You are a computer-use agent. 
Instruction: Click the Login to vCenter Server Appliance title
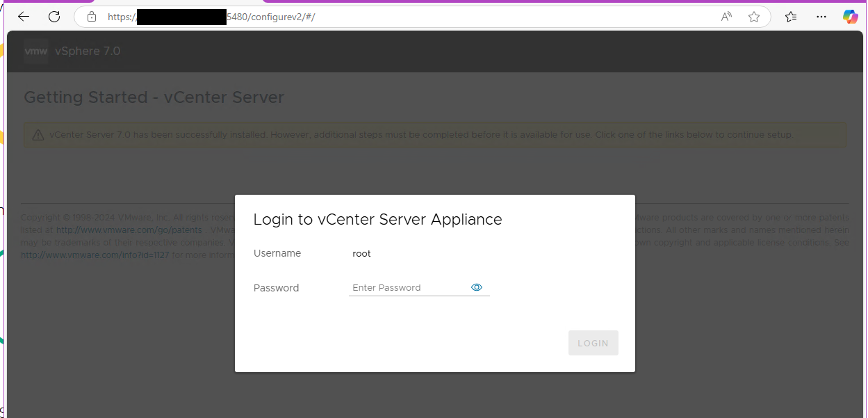click(377, 220)
